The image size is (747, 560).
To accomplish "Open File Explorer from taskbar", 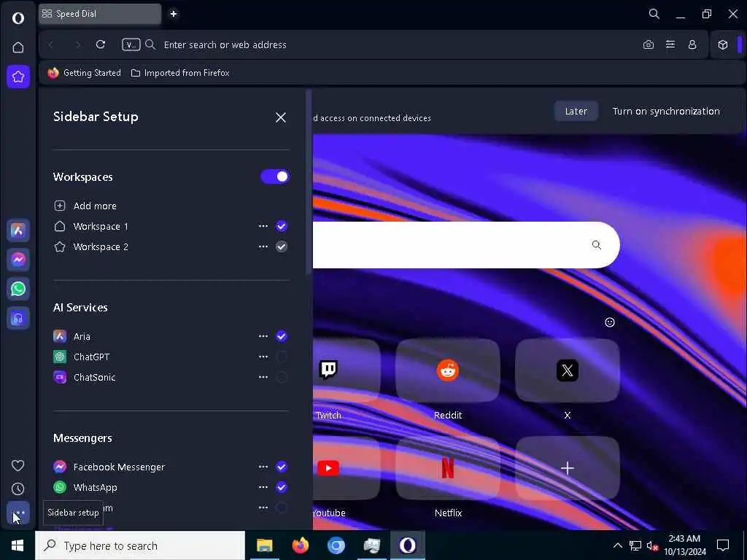I will [x=264, y=545].
